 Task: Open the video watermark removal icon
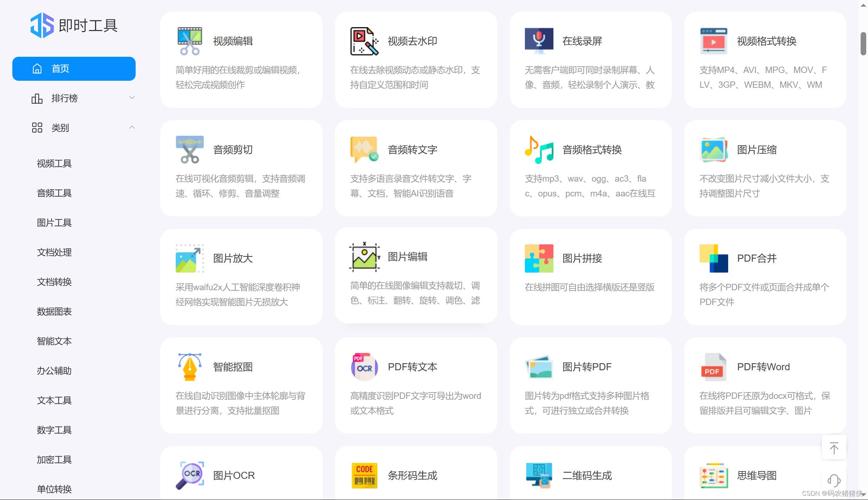click(x=364, y=41)
